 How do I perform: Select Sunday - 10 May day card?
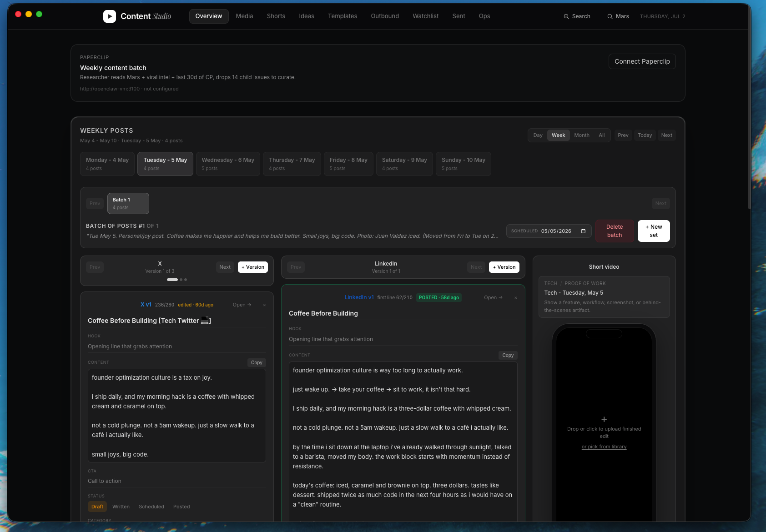click(x=464, y=164)
